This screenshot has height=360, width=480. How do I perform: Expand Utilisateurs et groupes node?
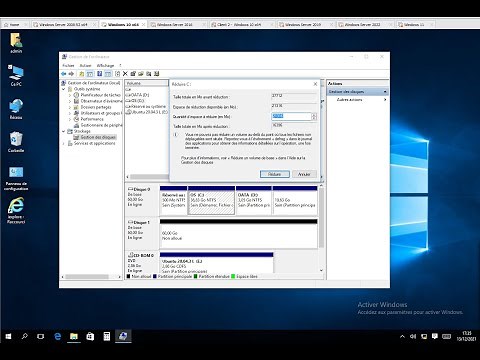tap(70, 113)
